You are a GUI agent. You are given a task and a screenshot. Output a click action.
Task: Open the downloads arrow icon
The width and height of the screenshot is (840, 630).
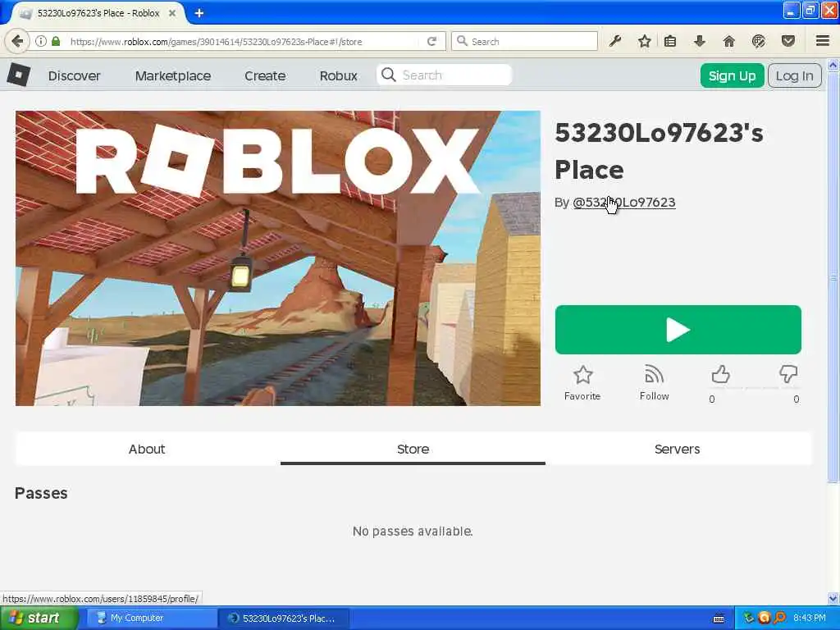tap(700, 41)
